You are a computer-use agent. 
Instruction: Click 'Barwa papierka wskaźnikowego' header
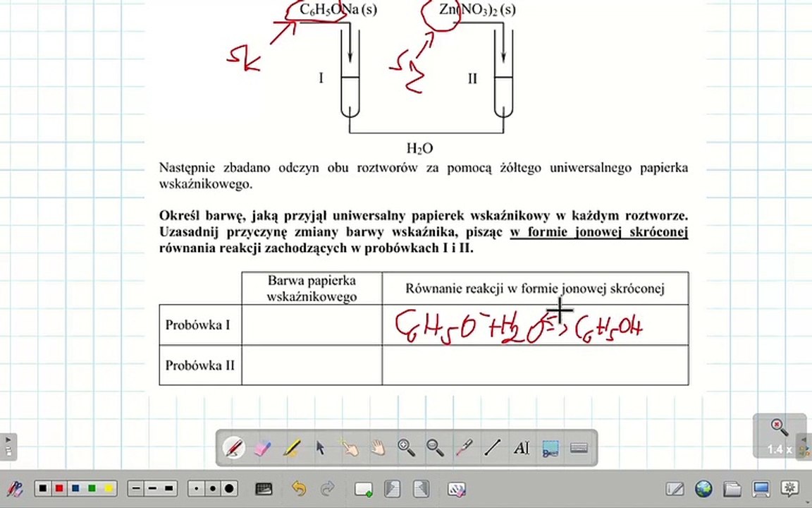(312, 288)
